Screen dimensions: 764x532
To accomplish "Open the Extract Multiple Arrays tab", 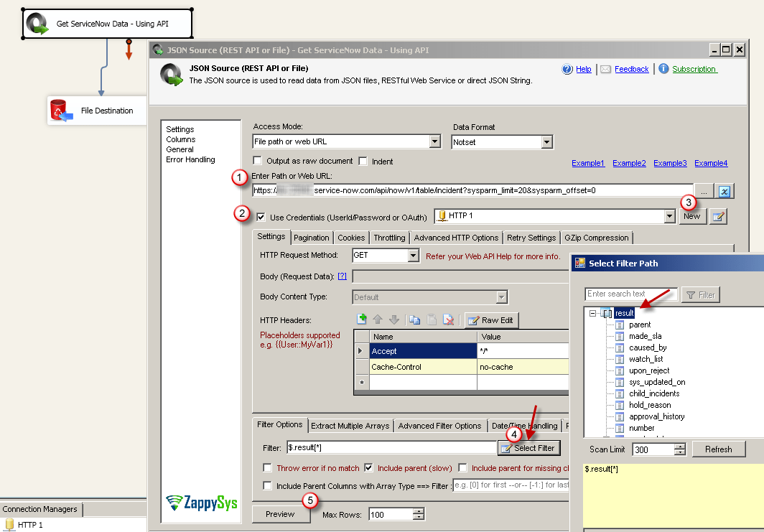I will tap(350, 425).
